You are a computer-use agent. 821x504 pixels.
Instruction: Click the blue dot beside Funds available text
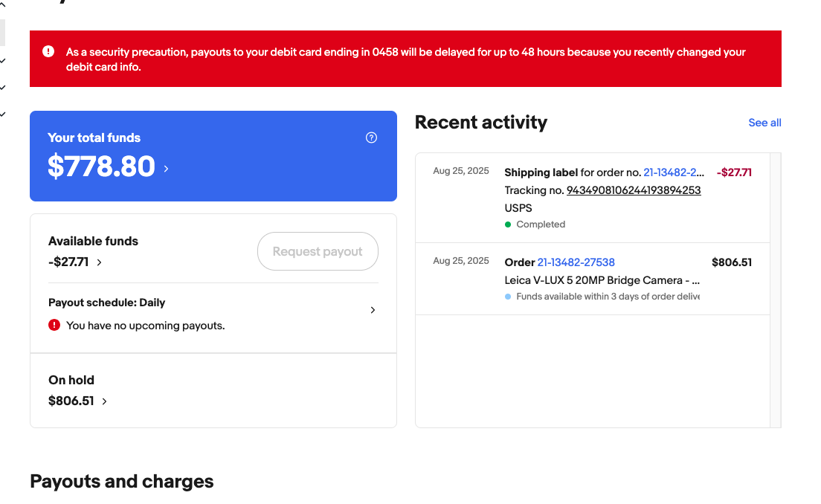[508, 297]
